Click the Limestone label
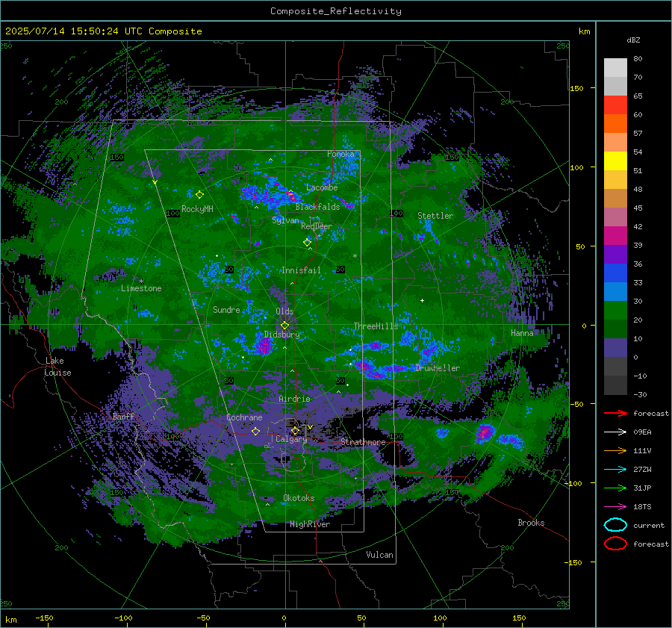This screenshot has width=672, height=628. point(141,288)
